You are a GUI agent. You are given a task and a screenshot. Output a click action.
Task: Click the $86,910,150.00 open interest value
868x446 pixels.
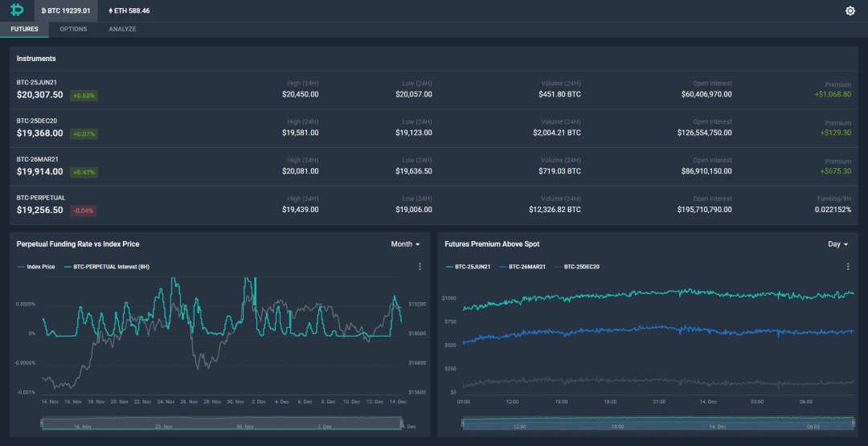(706, 171)
